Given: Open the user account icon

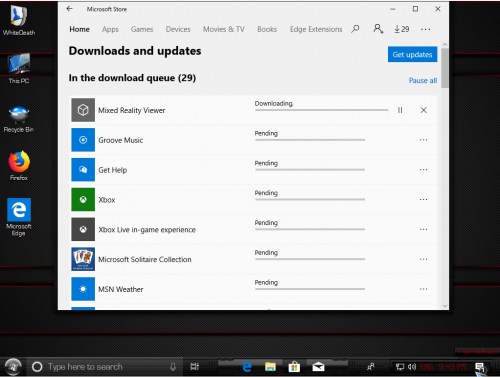Looking at the screenshot, I should click(378, 29).
